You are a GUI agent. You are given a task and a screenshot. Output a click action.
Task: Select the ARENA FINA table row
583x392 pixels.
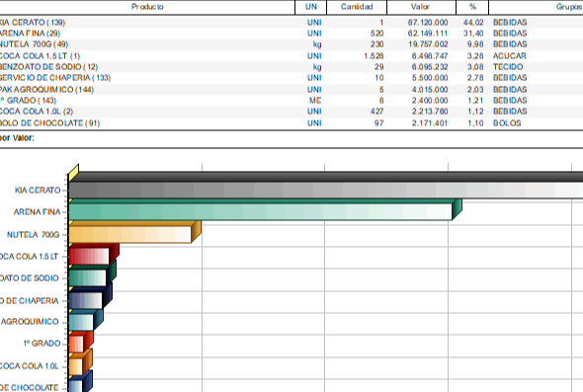[291, 34]
